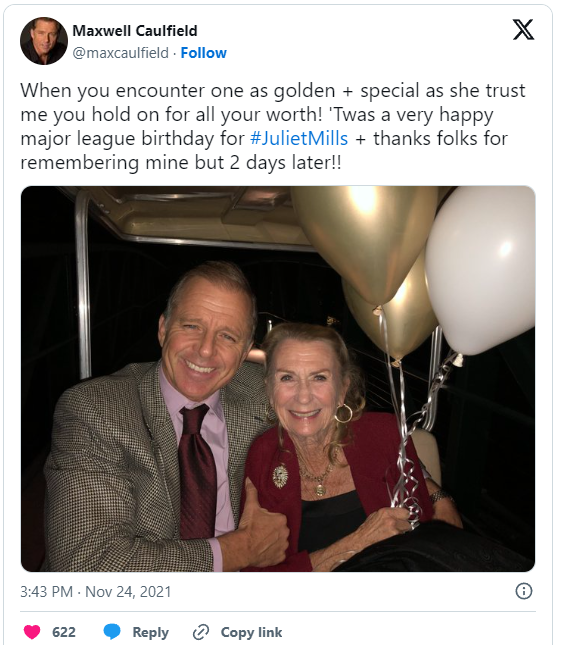Click the 3:43 PM time text
564x645 pixels.
tap(46, 592)
